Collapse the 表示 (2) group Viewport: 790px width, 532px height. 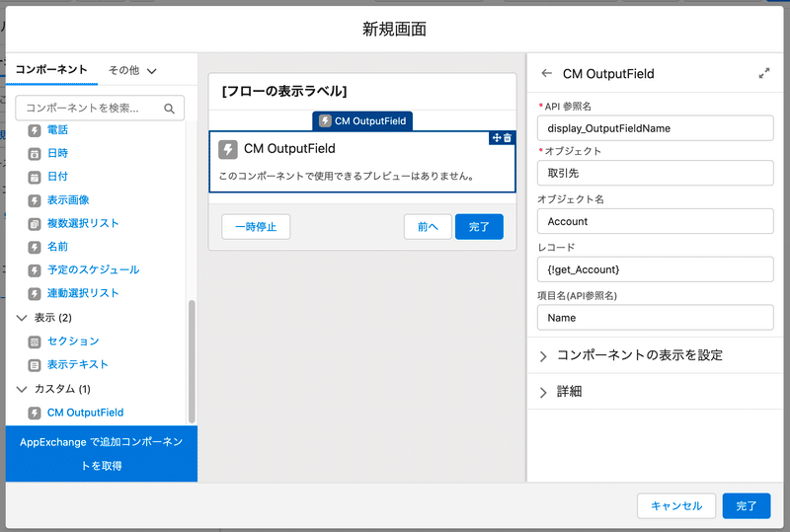[x=22, y=318]
